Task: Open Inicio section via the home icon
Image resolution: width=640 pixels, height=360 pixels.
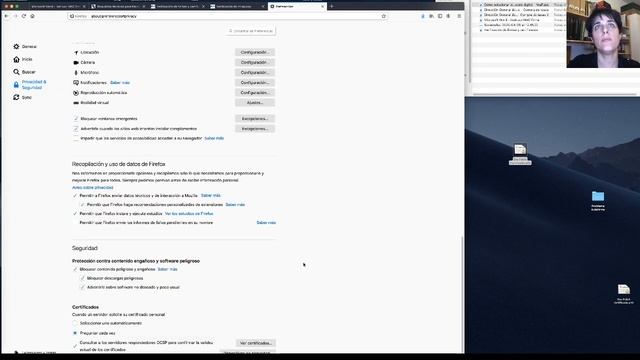Action: pyautogui.click(x=16, y=59)
